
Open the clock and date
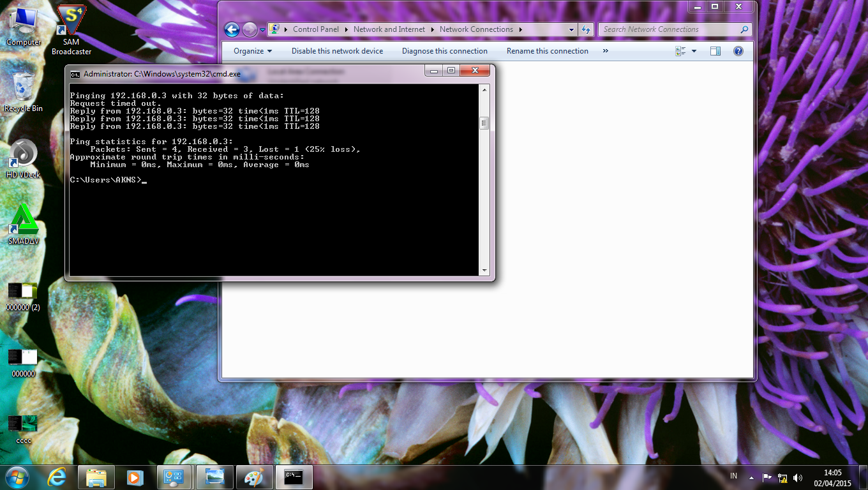tap(832, 477)
